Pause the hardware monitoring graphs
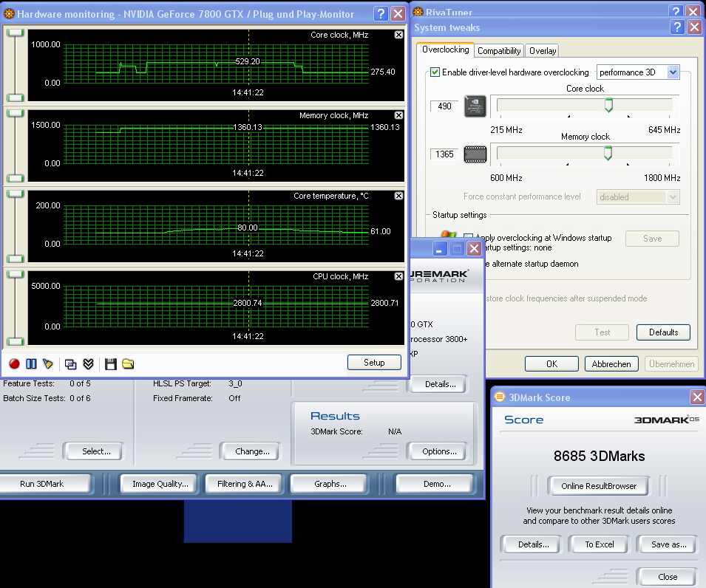The image size is (706, 588). point(31,363)
